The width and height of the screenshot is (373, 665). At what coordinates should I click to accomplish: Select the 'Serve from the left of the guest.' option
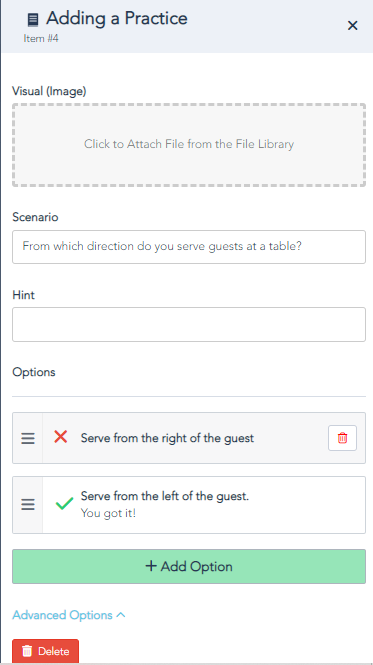[x=165, y=496]
